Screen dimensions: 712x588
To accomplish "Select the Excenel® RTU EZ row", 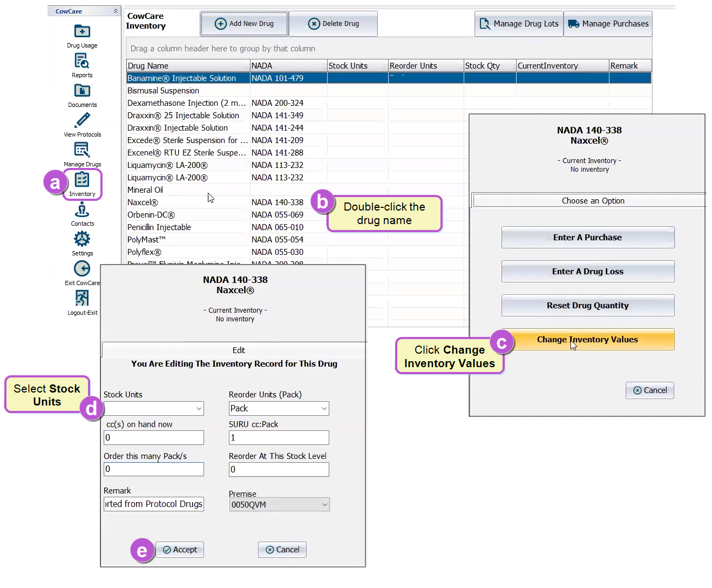I will point(297,153).
